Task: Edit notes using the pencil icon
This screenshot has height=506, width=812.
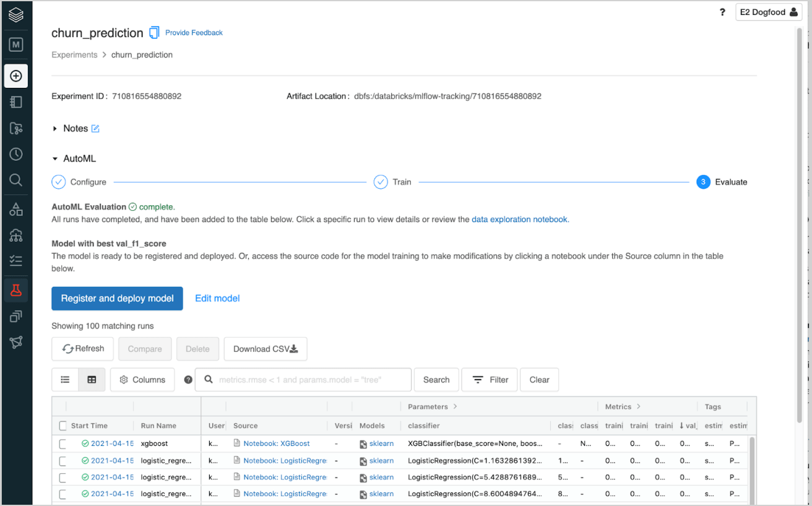Action: [95, 129]
